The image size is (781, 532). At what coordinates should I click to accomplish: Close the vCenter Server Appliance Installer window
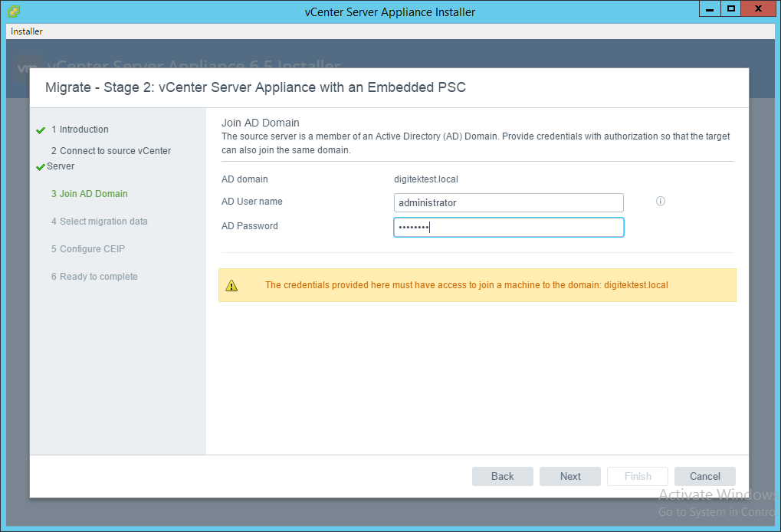pyautogui.click(x=759, y=9)
